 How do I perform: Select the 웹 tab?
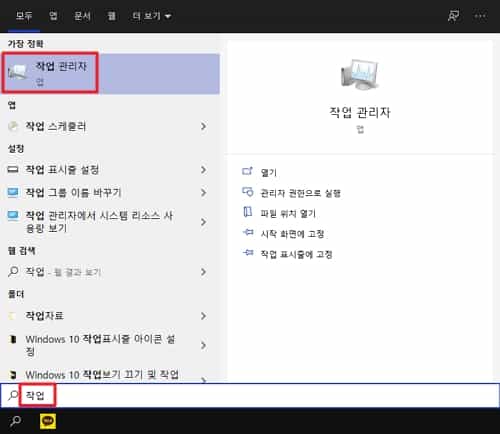click(112, 16)
